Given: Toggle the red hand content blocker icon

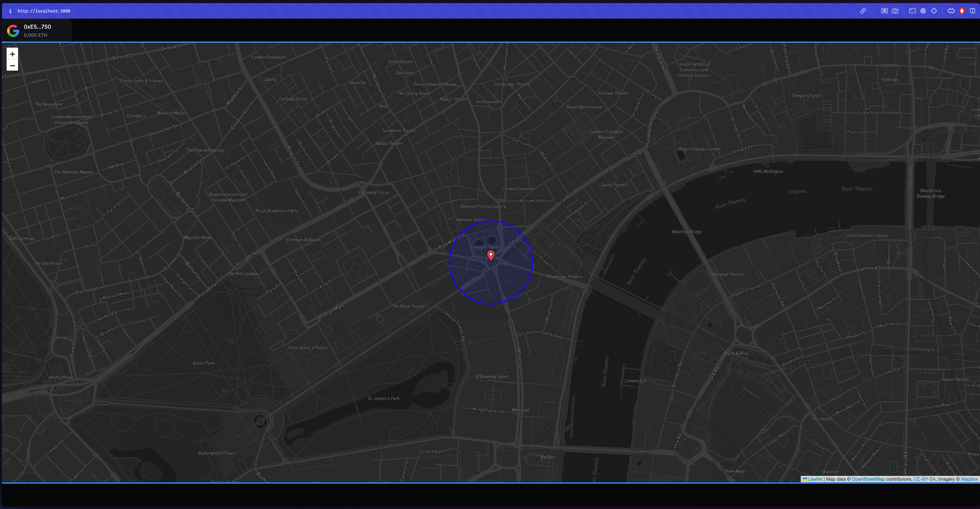Looking at the screenshot, I should 961,10.
